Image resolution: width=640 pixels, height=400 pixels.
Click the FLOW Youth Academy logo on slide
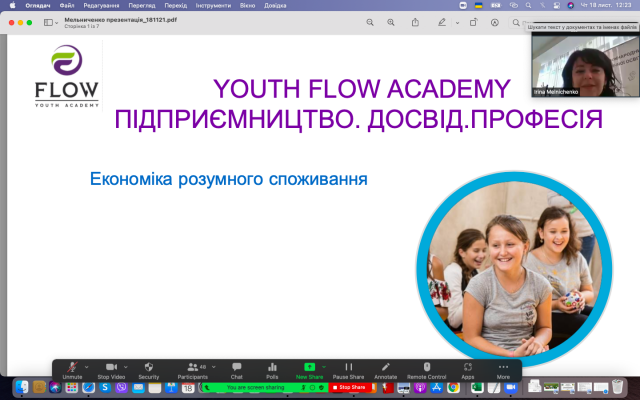pos(67,76)
